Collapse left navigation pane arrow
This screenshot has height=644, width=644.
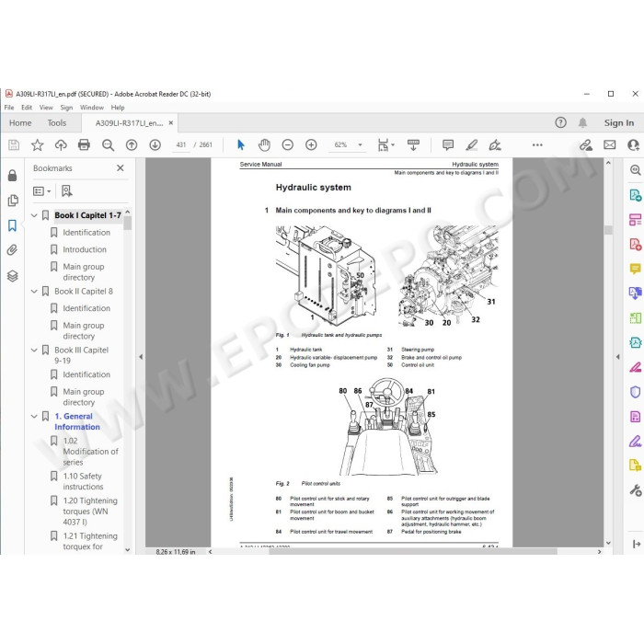click(x=141, y=357)
